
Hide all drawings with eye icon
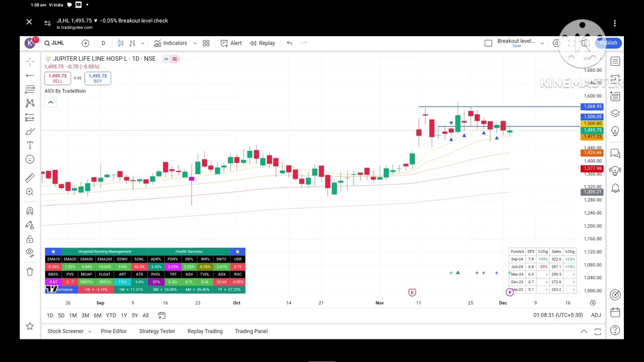coord(30,252)
